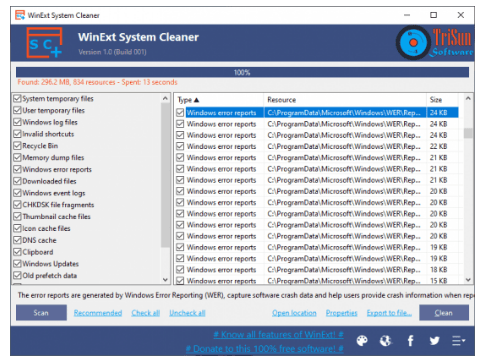Image resolution: width=482 pixels, height=363 pixels.
Task: Uncheck Memory dump files
Action: pyautogui.click(x=17, y=158)
